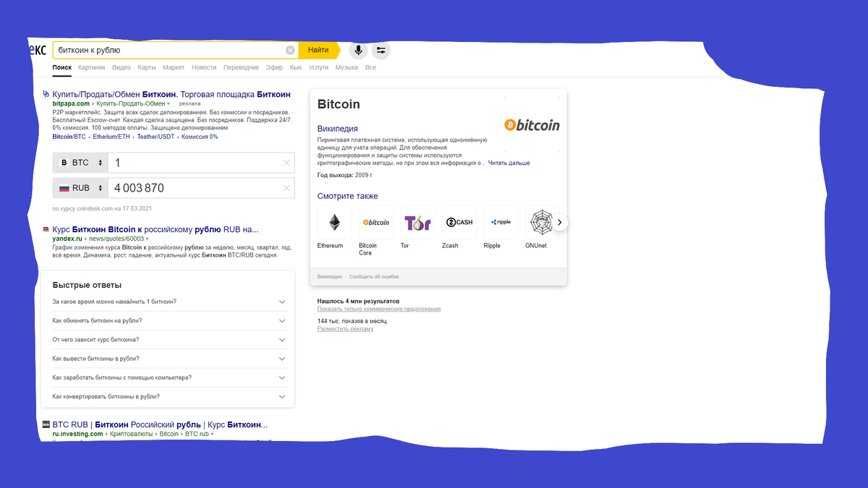This screenshot has height=488, width=868.
Task: Click the bitpapa favicon next to ad result
Action: click(x=46, y=94)
